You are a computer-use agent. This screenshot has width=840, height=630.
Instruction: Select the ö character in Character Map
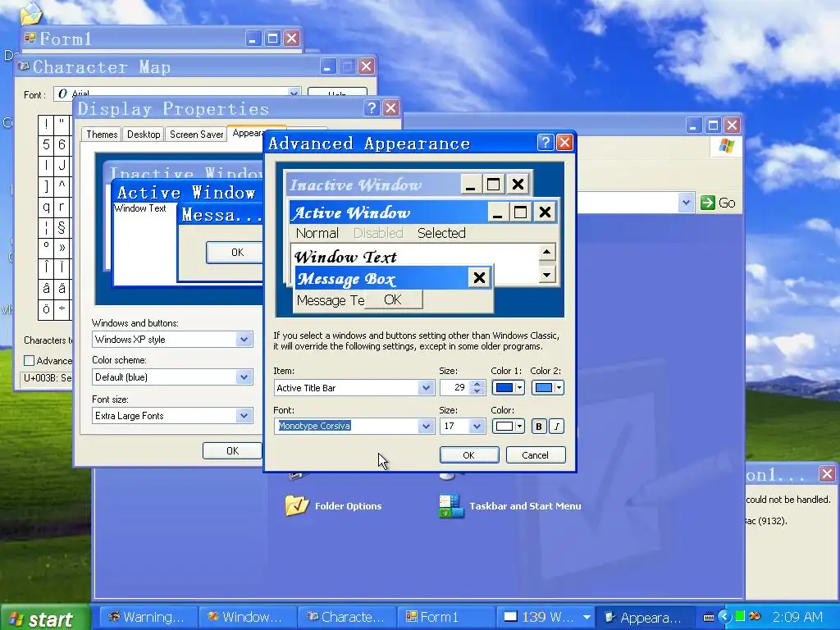coord(46,309)
